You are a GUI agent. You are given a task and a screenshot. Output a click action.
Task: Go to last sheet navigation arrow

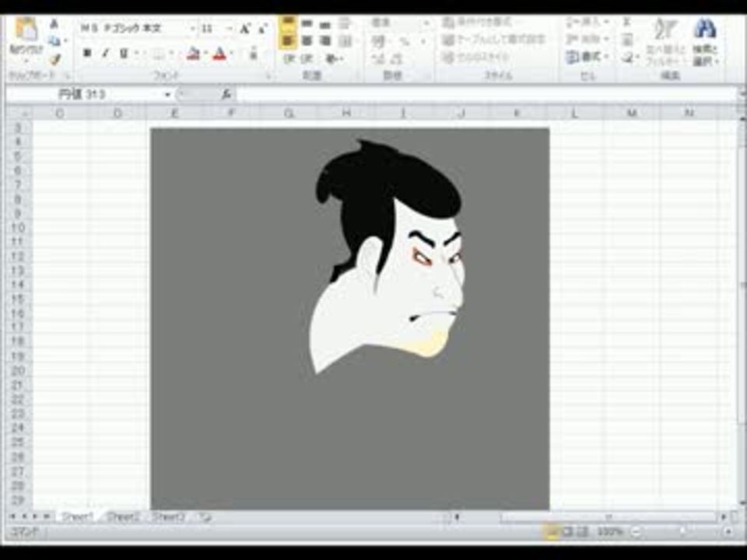pos(47,516)
